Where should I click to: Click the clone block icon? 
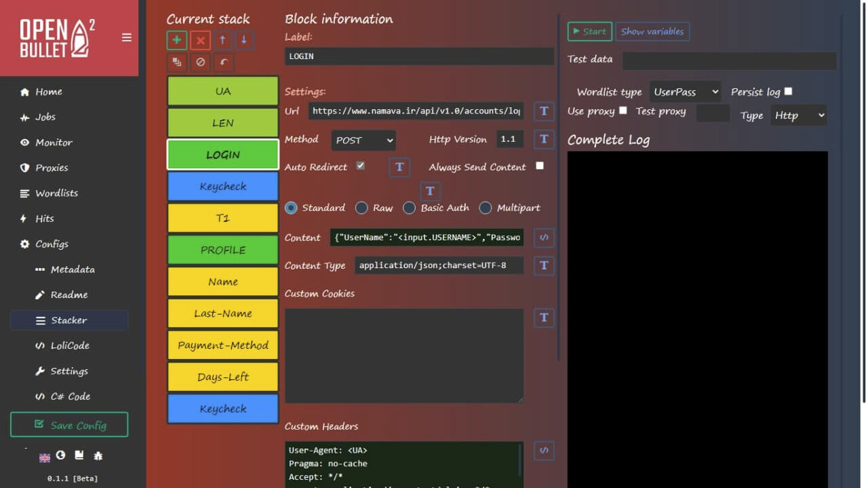[177, 62]
